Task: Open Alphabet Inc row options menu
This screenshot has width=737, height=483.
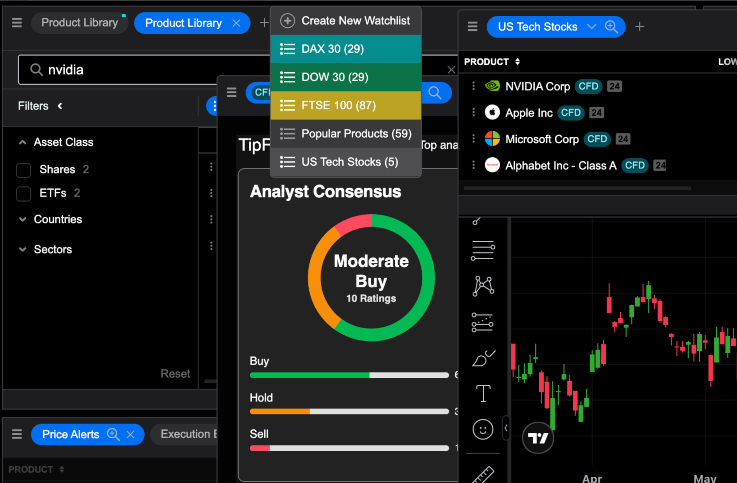Action: coord(473,165)
